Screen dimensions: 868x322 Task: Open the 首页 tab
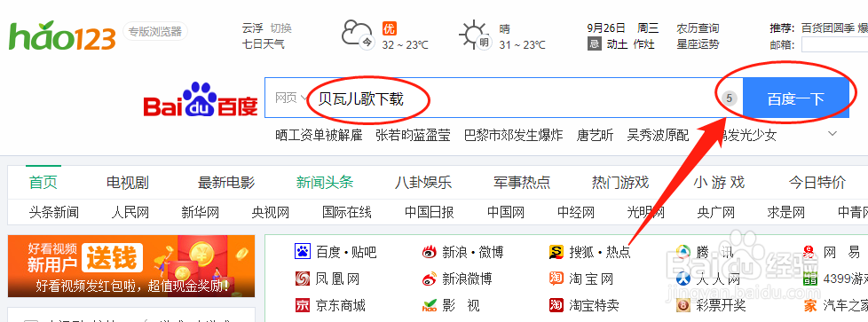point(43,182)
